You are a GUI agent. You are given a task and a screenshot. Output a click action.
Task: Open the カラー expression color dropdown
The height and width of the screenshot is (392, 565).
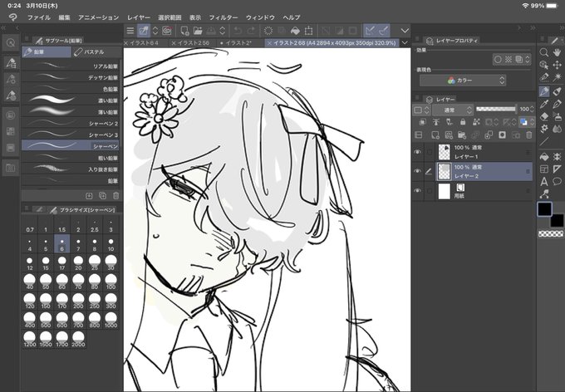463,81
